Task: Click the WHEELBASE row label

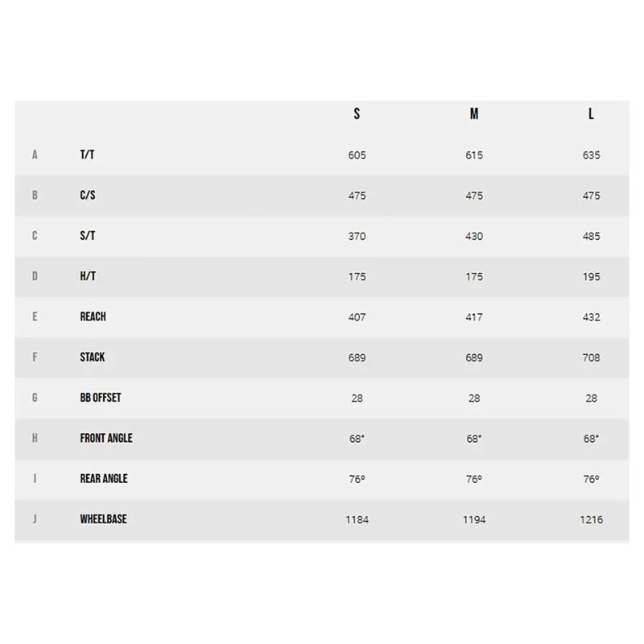Action: pyautogui.click(x=104, y=519)
